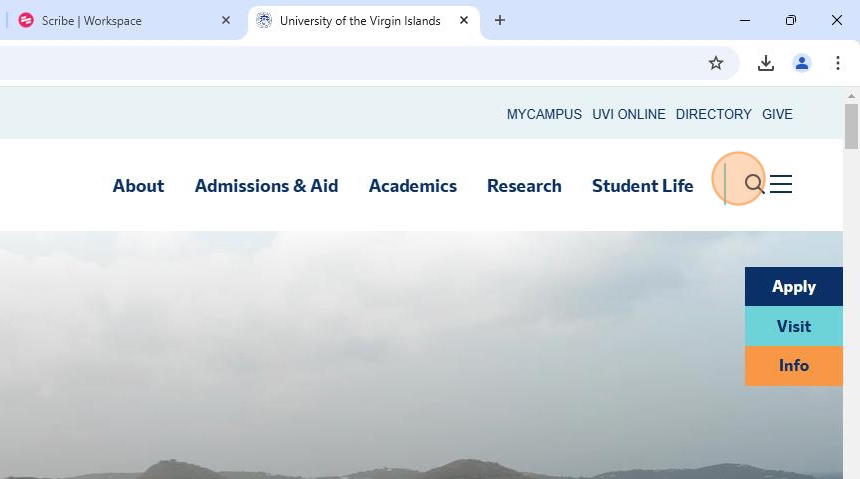Open the Chrome three-dot menu
The image size is (860, 479).
pos(838,63)
